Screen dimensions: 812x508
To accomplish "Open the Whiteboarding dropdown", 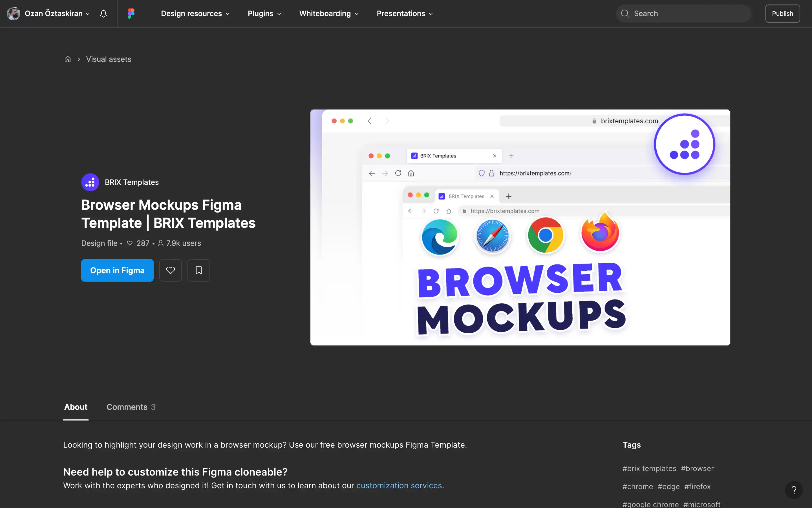I will [329, 14].
